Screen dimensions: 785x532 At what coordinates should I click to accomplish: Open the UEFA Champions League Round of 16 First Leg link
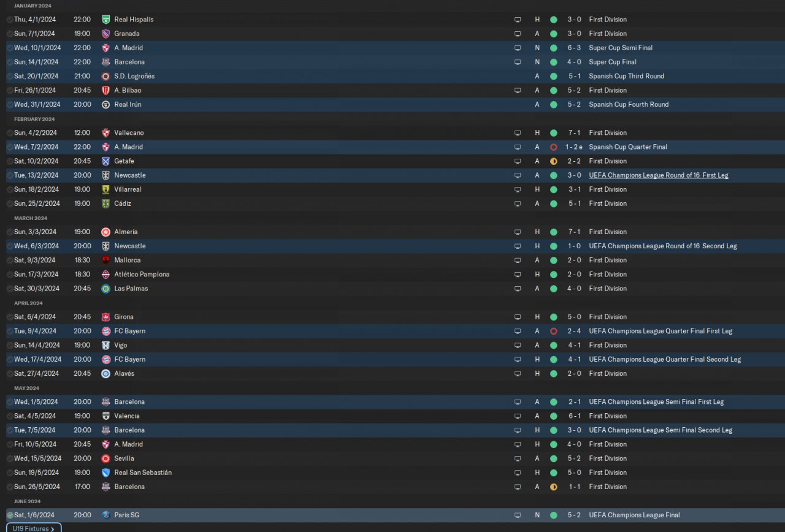pyautogui.click(x=659, y=175)
